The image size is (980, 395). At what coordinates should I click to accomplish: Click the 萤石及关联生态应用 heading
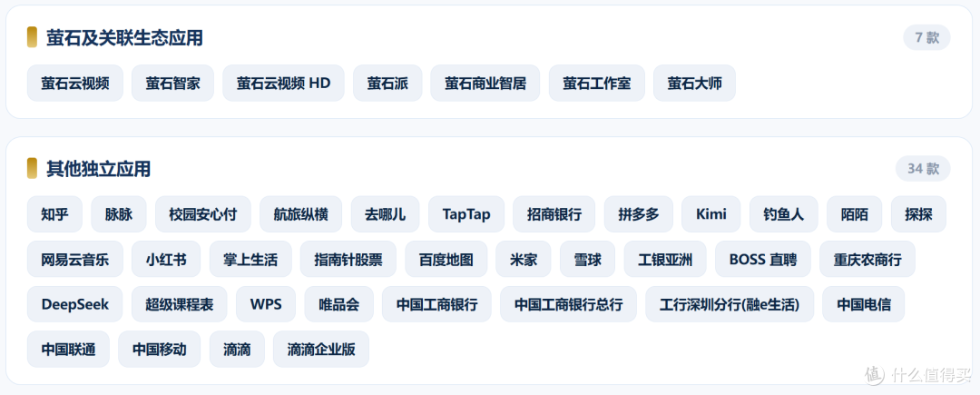coord(124,37)
